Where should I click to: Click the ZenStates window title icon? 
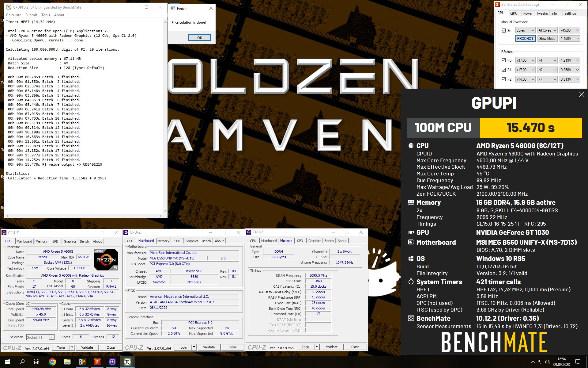[498, 5]
